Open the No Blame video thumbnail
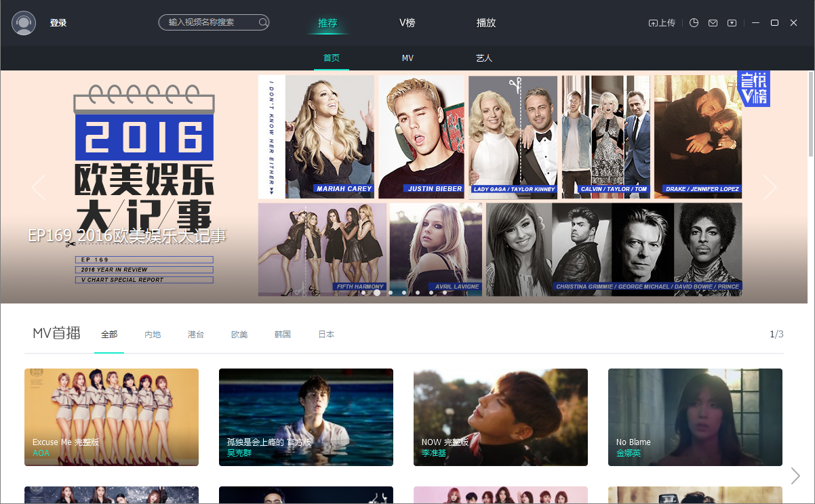Screen dimensions: 815x504 [x=695, y=417]
